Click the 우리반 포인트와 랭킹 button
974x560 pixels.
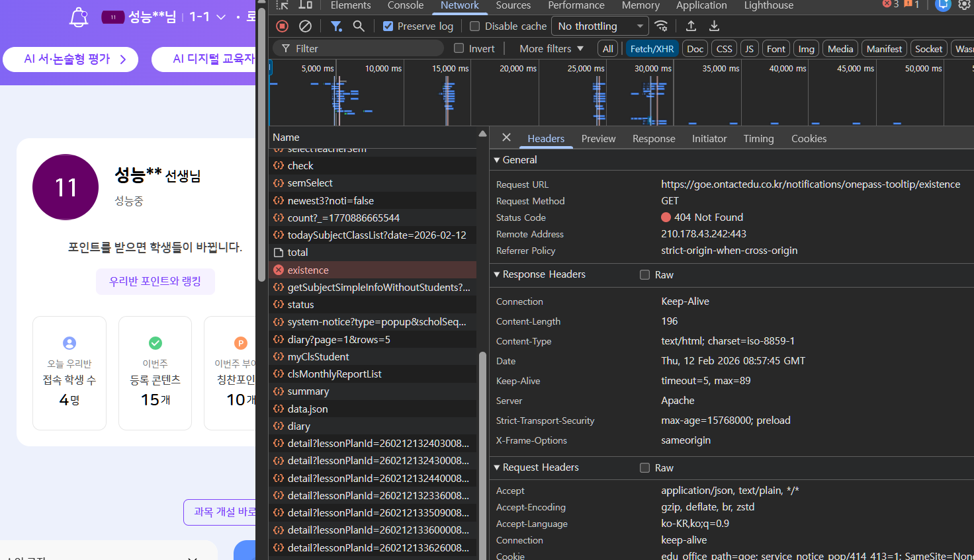[x=155, y=281]
